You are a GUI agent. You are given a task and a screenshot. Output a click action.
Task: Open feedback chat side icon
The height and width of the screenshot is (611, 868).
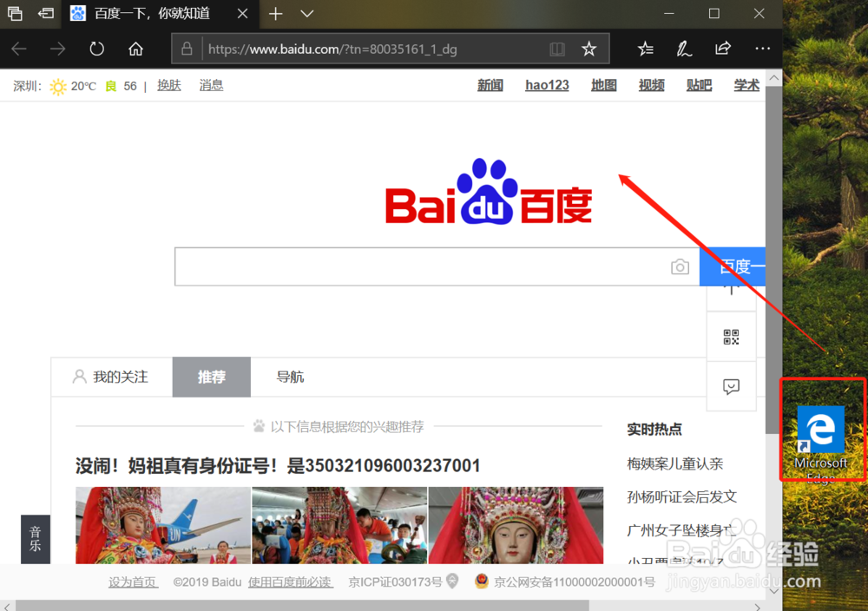coord(731,386)
